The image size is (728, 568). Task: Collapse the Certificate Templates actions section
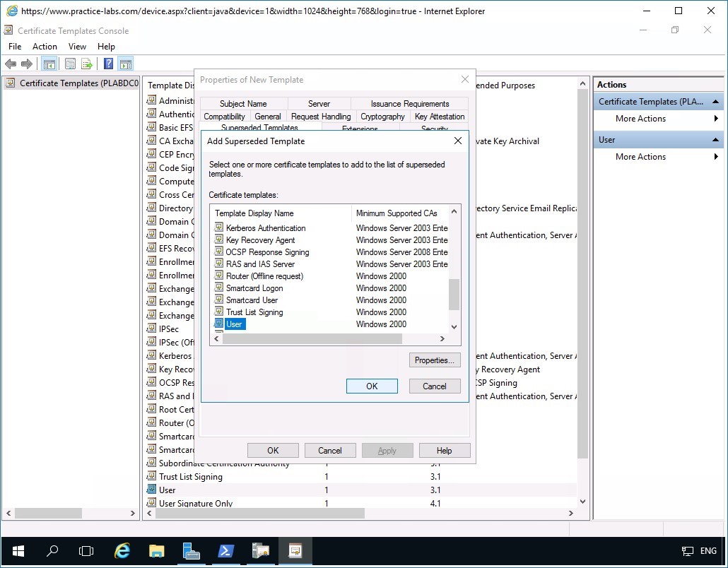tap(715, 102)
